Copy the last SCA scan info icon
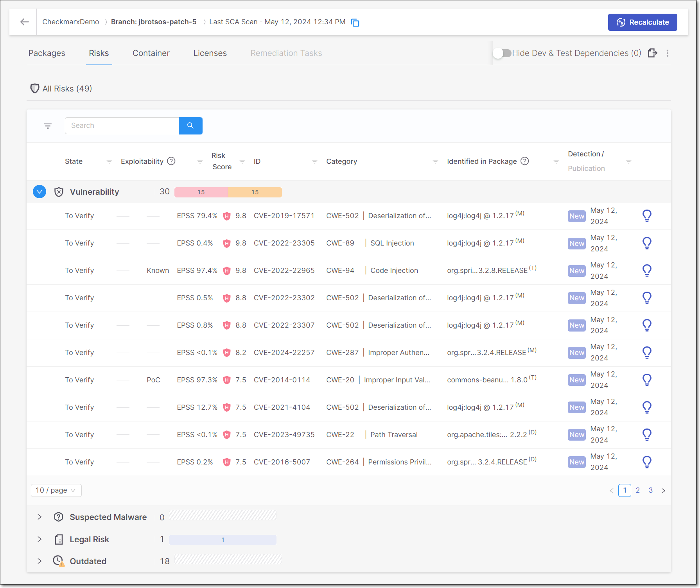 click(355, 23)
